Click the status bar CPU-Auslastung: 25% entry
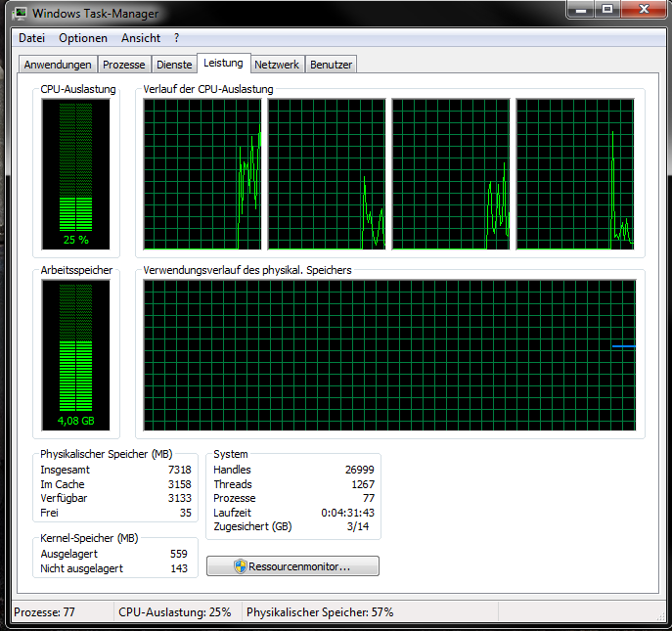Image resolution: width=672 pixels, height=631 pixels. click(175, 612)
